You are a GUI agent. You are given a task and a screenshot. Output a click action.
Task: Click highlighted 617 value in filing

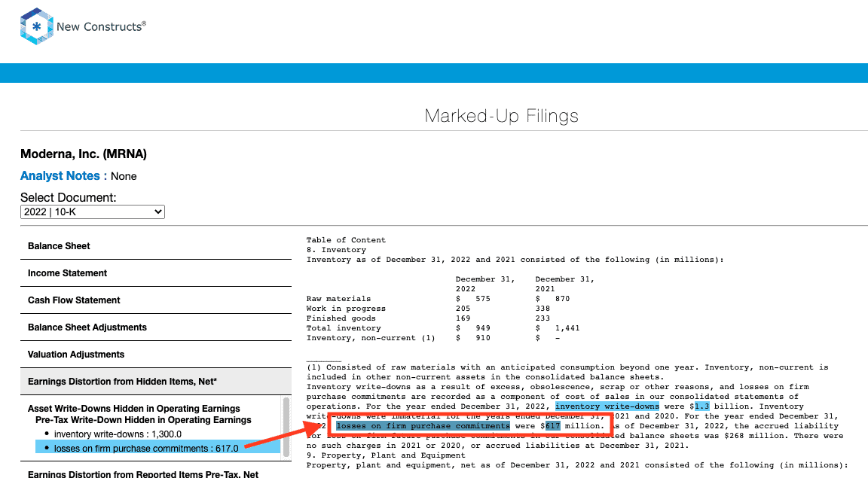click(x=552, y=426)
